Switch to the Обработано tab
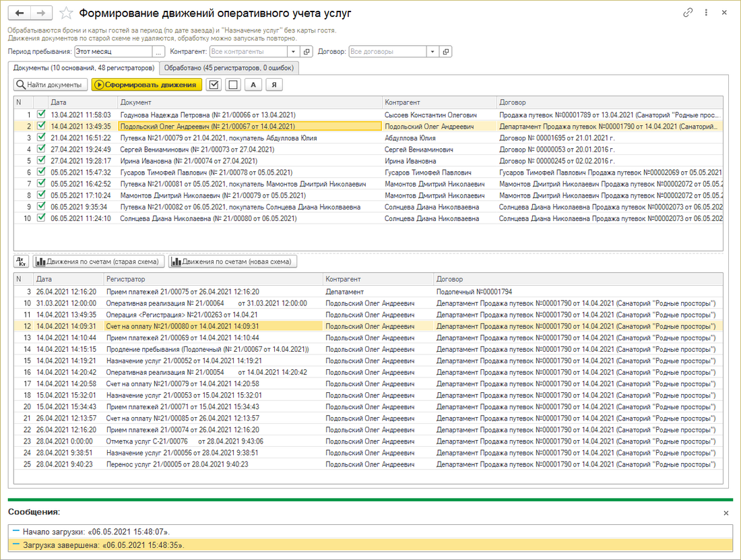This screenshot has width=741, height=560. click(230, 67)
